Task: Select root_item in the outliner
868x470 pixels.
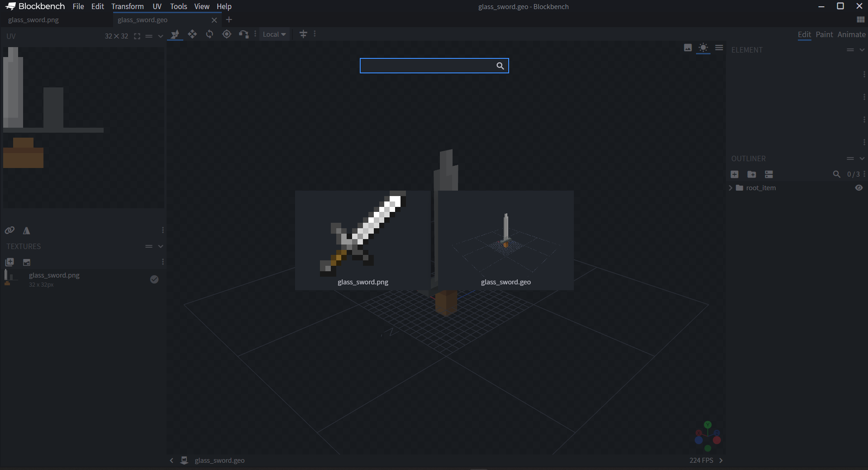Action: pyautogui.click(x=761, y=188)
